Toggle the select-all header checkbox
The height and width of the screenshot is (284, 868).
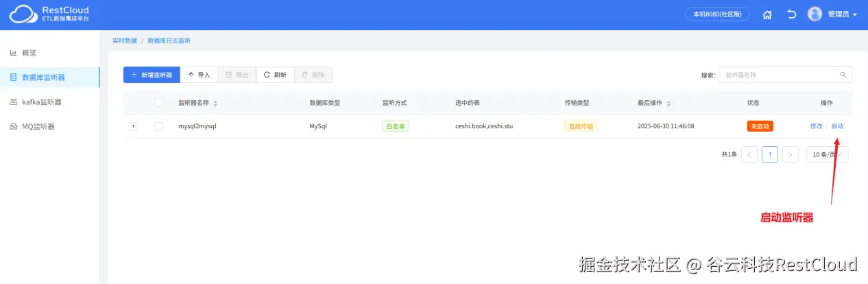point(159,103)
